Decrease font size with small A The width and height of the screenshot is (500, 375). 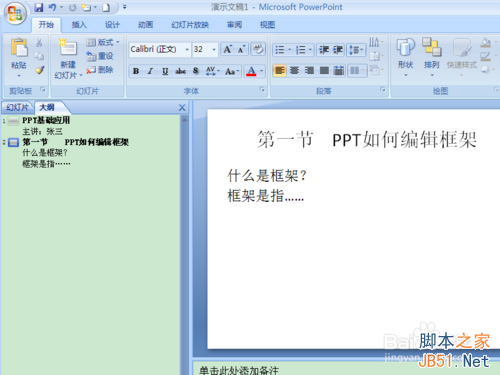coord(241,49)
